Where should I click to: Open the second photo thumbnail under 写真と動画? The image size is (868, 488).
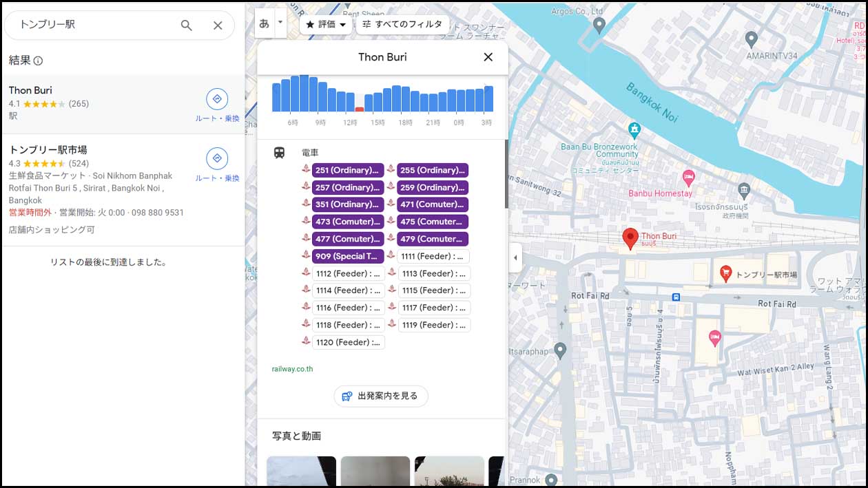[x=375, y=471]
